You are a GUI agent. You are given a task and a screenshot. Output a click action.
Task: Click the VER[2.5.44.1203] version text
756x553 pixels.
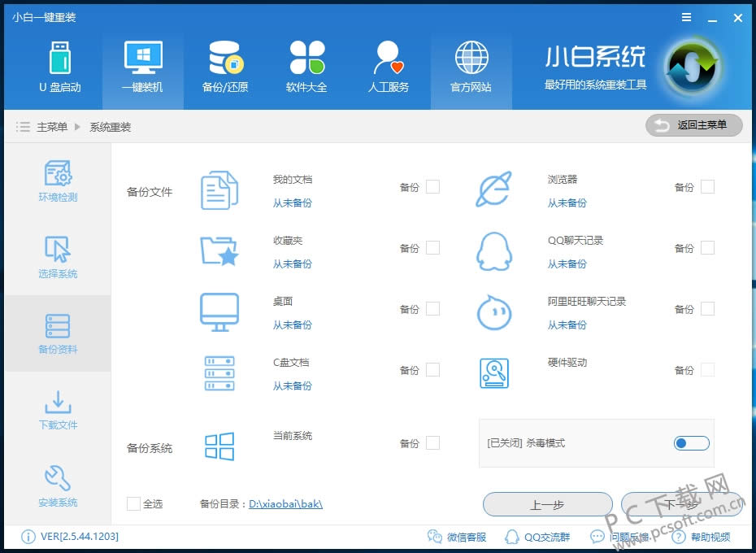[80, 537]
